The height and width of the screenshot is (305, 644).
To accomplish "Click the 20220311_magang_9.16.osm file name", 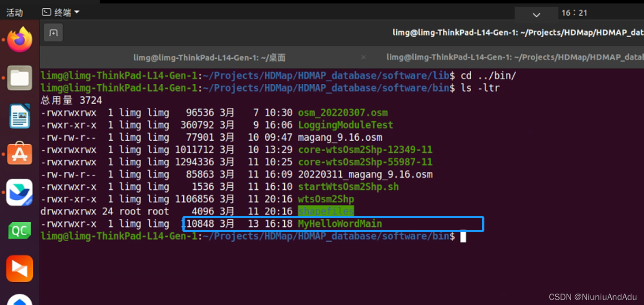I will pyautogui.click(x=365, y=174).
